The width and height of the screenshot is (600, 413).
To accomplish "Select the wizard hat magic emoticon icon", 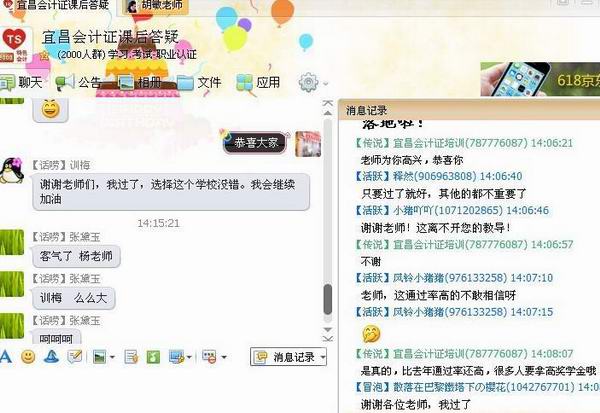I will coord(51,357).
